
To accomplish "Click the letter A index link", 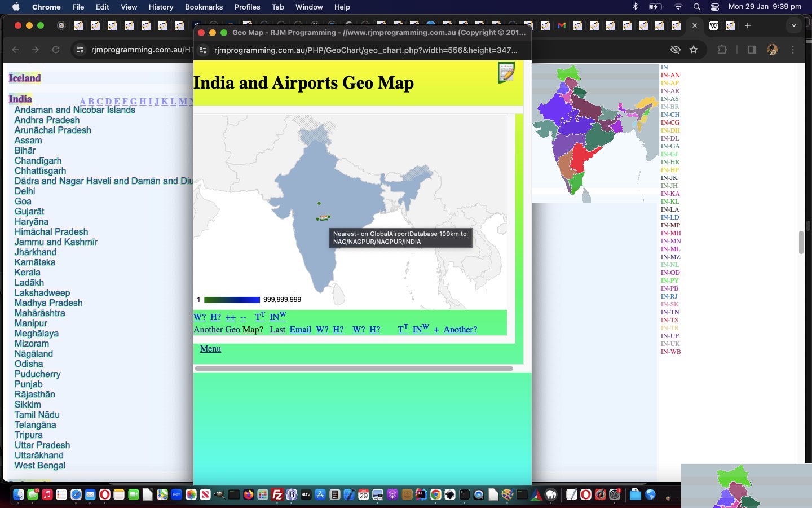I will [83, 102].
